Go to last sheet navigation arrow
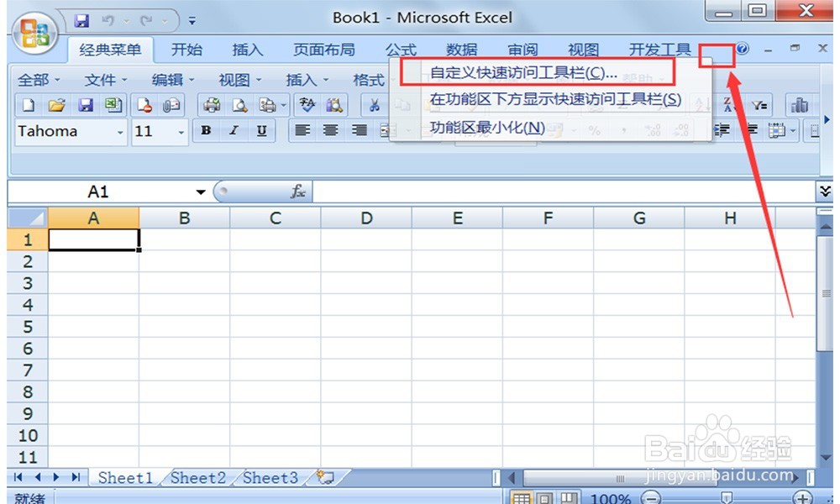Viewport: 840px width, 504px height. [76, 476]
